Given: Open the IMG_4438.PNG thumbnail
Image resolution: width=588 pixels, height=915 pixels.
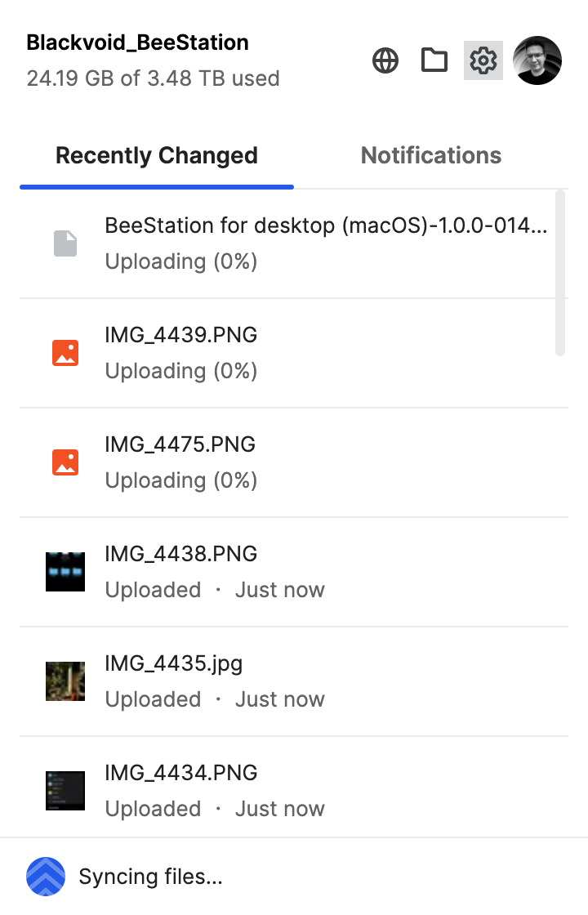Looking at the screenshot, I should [x=65, y=572].
